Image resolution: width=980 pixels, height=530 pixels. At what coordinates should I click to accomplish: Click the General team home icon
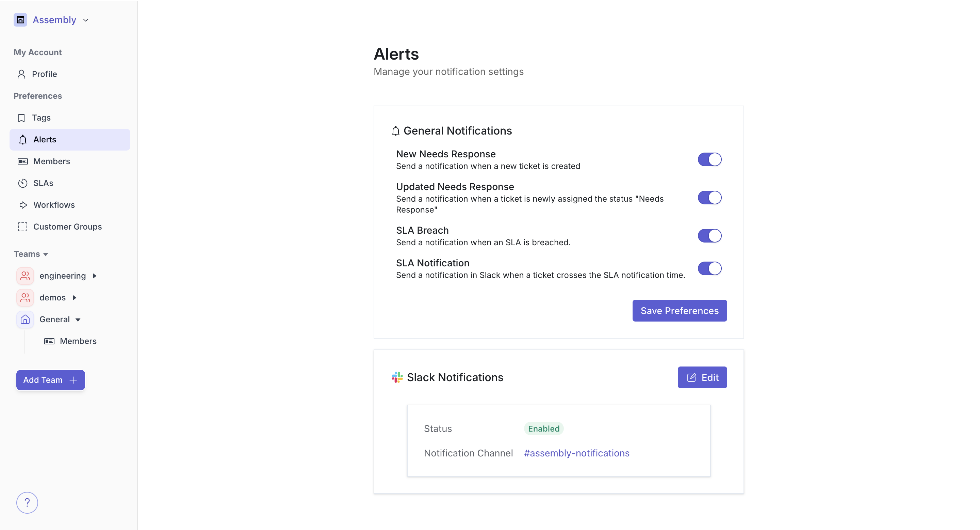point(25,319)
